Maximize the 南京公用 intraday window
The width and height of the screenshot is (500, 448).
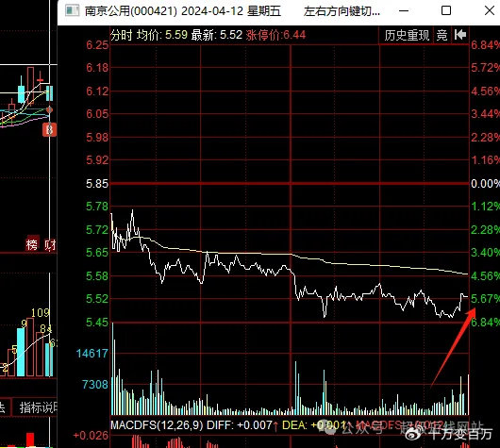click(x=446, y=10)
